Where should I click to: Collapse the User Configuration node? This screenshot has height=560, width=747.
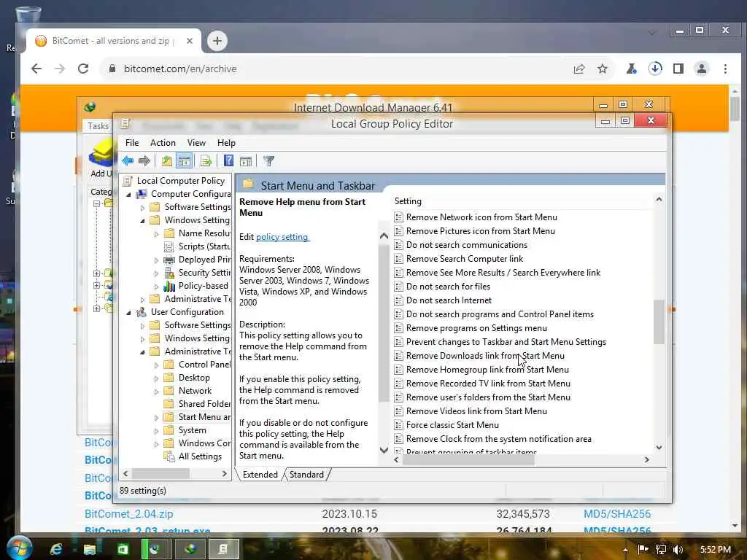click(x=128, y=312)
